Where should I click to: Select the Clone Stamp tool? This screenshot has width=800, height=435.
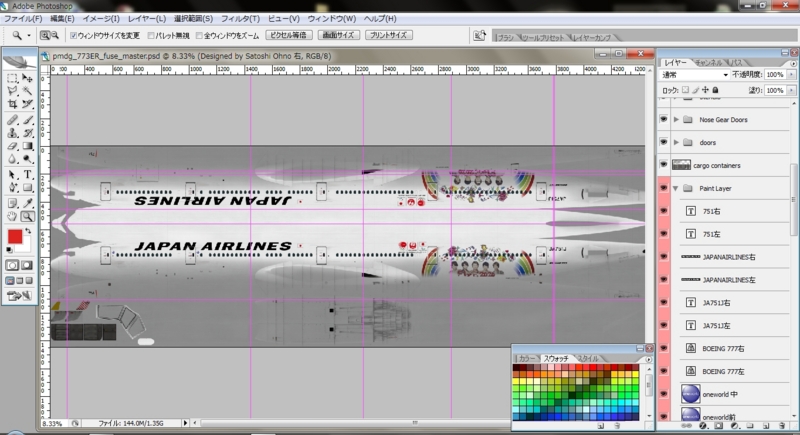12,133
